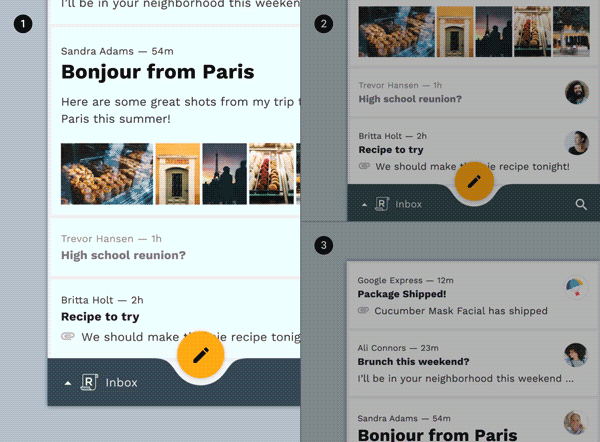The height and width of the screenshot is (442, 600).
Task: Expand drawer with arrow beside Inbox, panel 1
Action: pos(68,383)
